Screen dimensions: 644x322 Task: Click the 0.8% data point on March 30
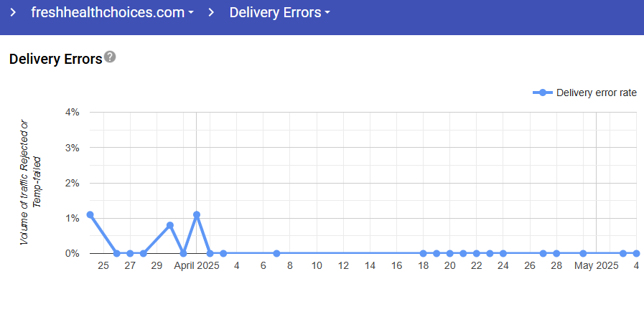click(170, 225)
